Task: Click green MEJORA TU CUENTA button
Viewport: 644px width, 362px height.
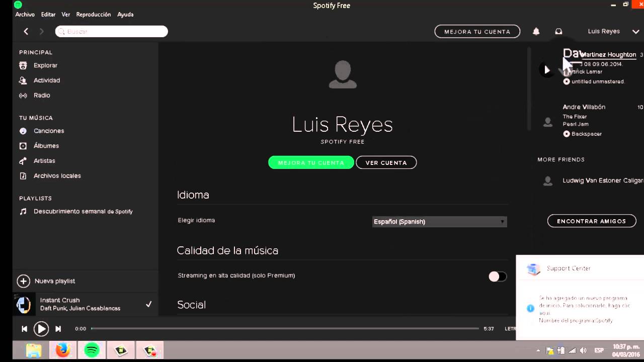Action: 311,162
